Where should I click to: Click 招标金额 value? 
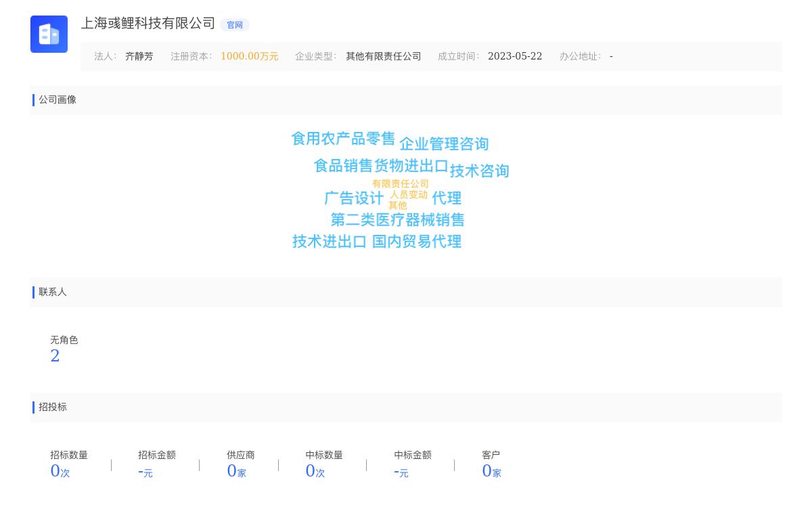coord(145,472)
